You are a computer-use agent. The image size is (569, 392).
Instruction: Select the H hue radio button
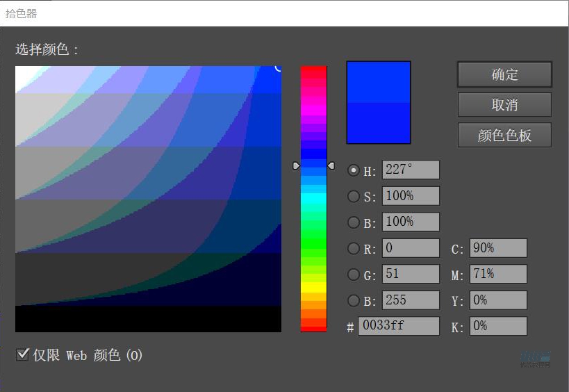(x=354, y=170)
